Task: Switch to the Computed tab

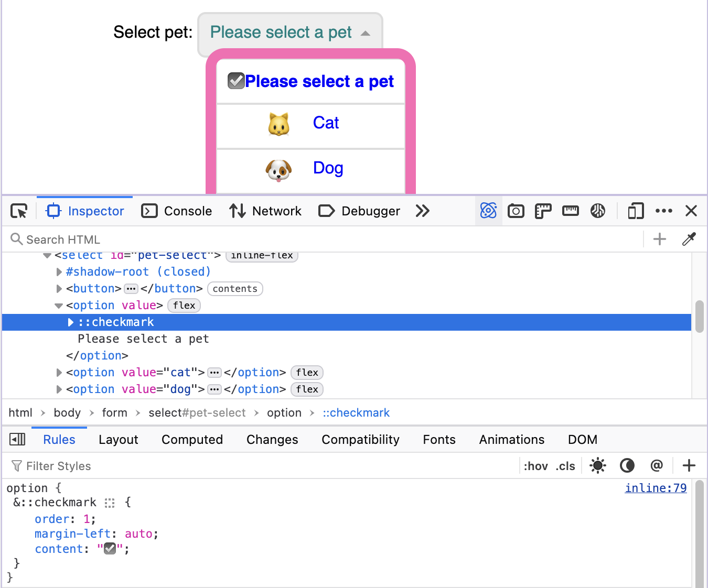Action: [x=192, y=440]
